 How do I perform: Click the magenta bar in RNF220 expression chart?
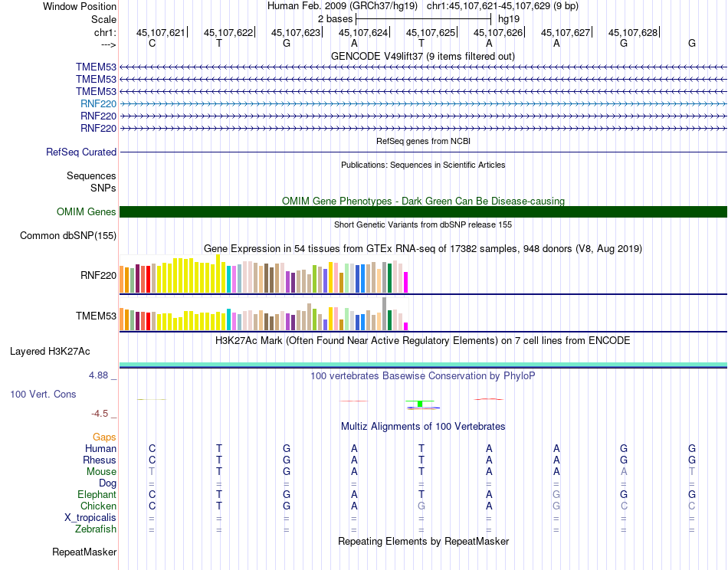[x=406, y=282]
